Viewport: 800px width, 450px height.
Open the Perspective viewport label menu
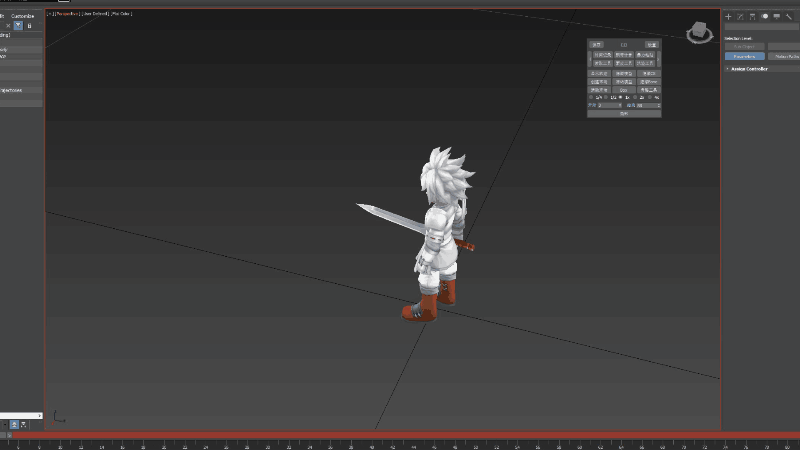(x=67, y=14)
